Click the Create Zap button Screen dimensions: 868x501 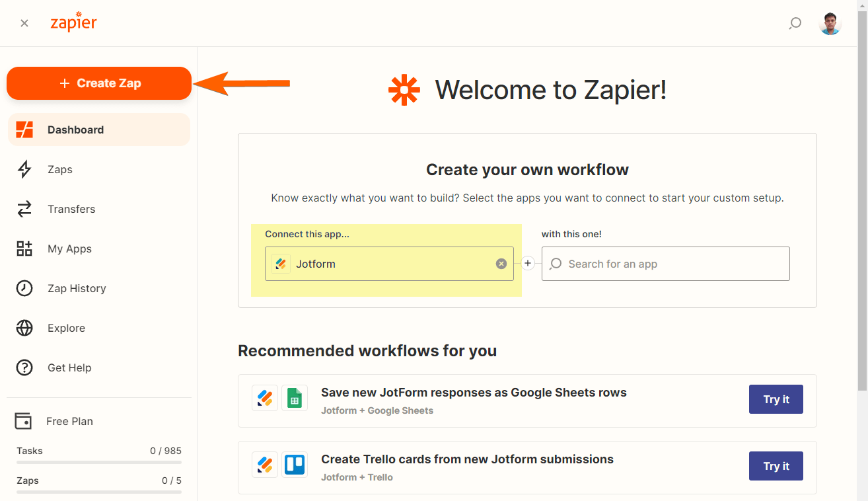(x=99, y=83)
